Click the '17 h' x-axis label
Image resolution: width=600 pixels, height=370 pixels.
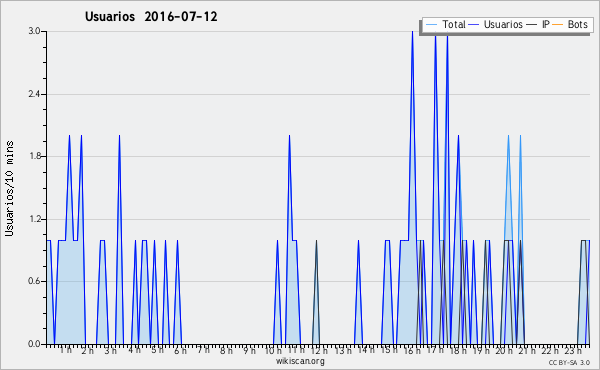435,350
